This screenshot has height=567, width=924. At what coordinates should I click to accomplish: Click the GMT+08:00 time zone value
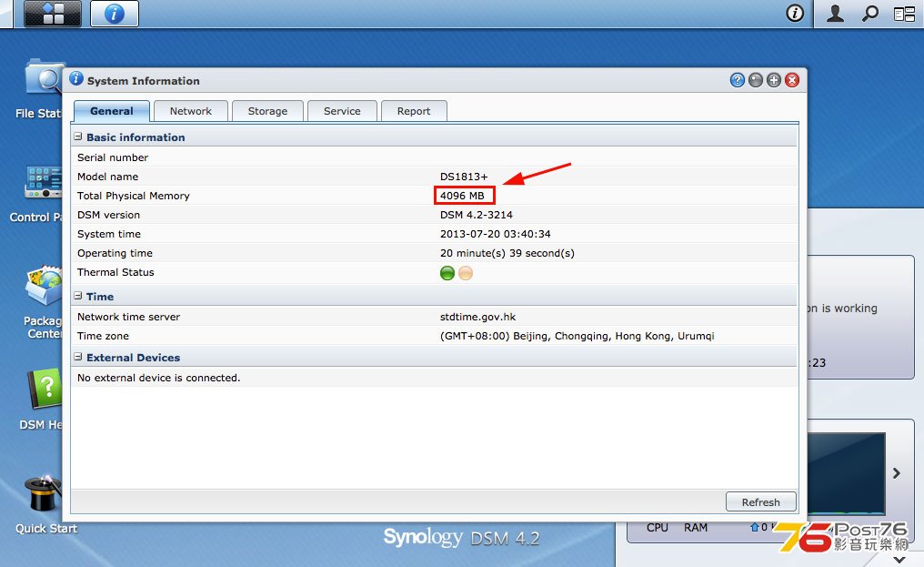pos(577,336)
